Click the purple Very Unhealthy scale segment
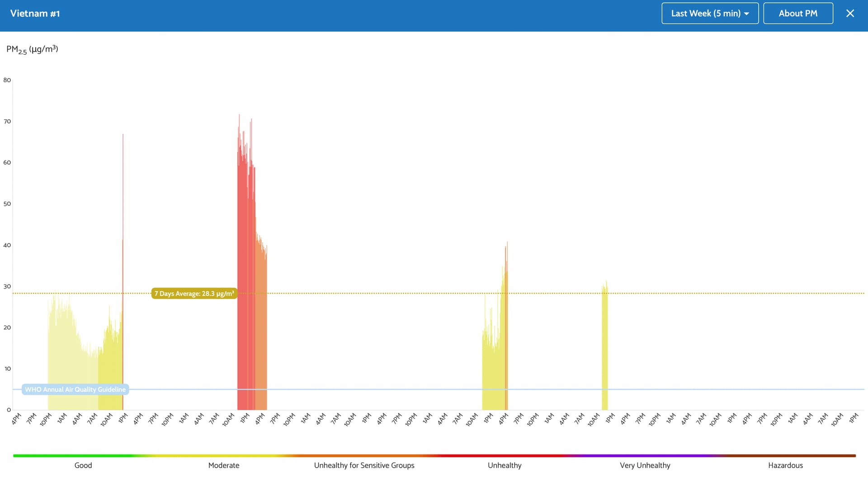The width and height of the screenshot is (868, 493). point(645,455)
